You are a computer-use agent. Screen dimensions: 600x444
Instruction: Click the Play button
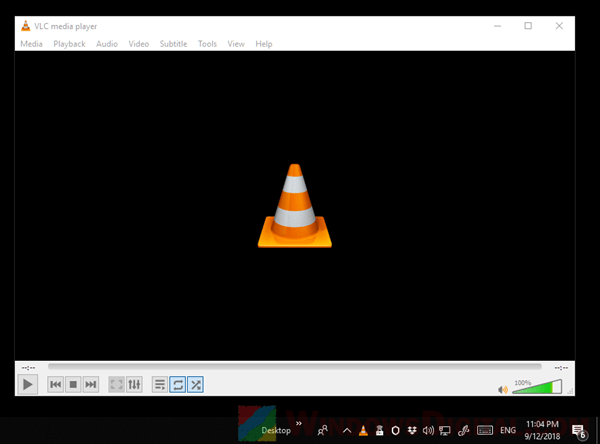tap(28, 384)
